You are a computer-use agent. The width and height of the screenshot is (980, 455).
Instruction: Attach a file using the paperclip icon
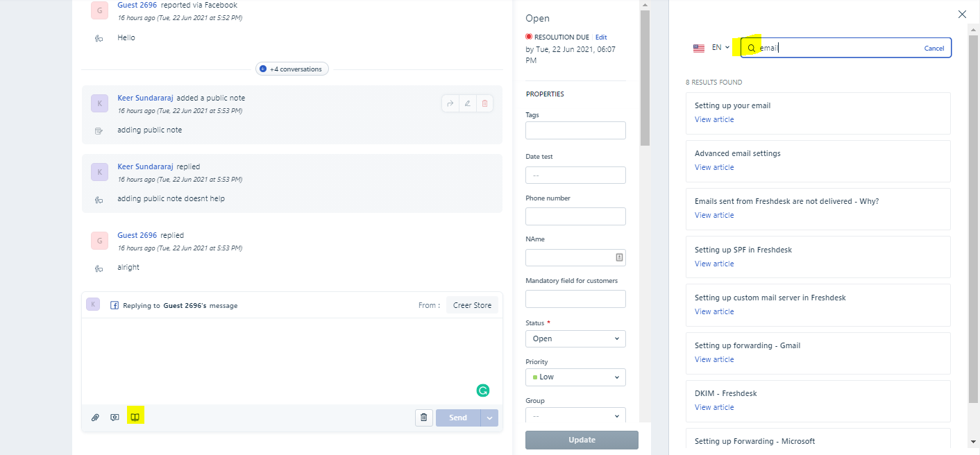95,418
